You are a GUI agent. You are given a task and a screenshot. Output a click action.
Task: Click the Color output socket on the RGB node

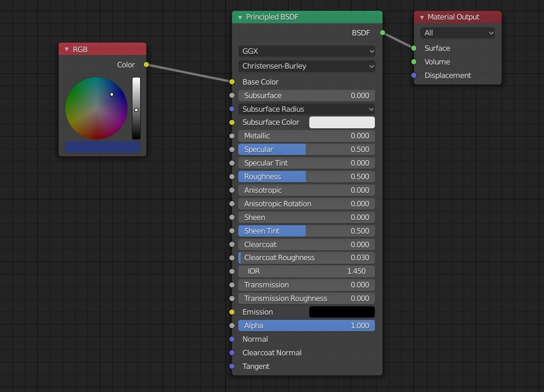click(x=145, y=65)
